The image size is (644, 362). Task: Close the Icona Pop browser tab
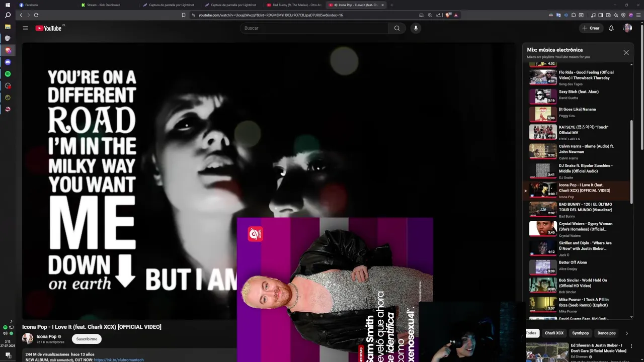click(382, 5)
